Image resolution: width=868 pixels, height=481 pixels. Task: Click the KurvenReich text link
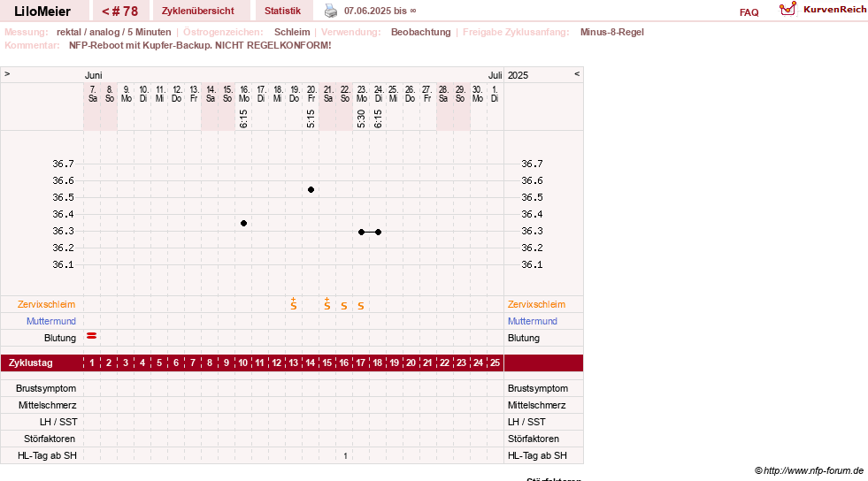pyautogui.click(x=834, y=10)
